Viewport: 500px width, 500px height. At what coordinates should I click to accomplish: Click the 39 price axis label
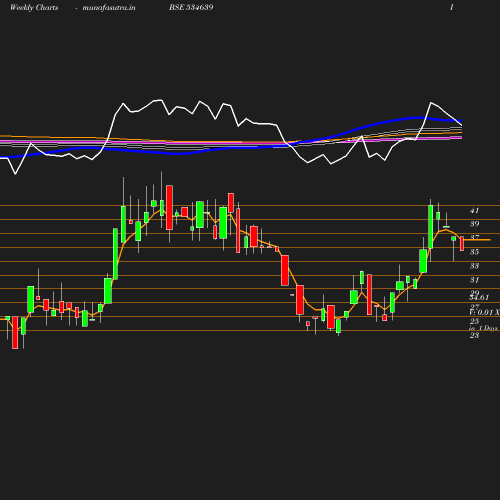click(x=474, y=224)
